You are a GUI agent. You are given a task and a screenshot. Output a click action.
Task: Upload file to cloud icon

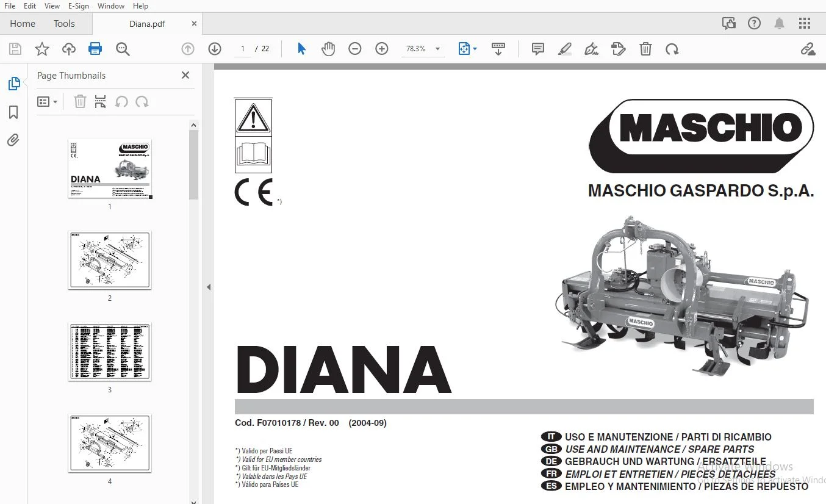pyautogui.click(x=69, y=49)
